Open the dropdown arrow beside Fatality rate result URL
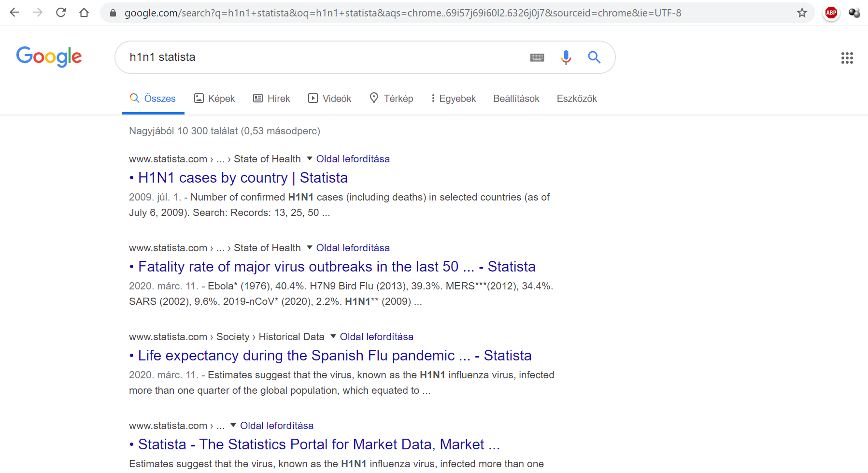The width and height of the screenshot is (868, 473). 310,247
